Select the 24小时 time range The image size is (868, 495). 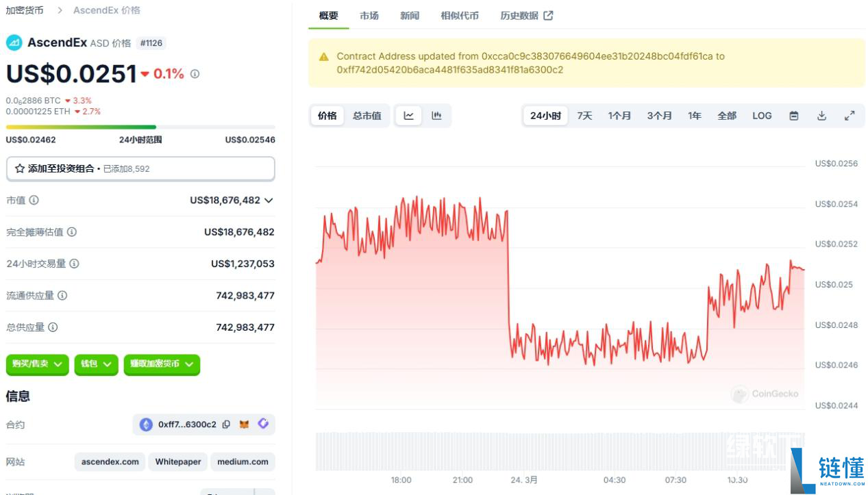545,116
